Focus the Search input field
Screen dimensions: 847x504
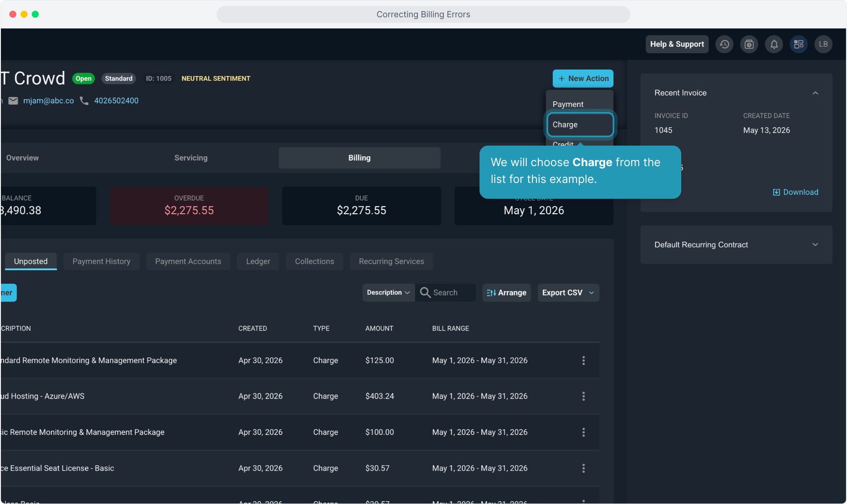coord(445,293)
